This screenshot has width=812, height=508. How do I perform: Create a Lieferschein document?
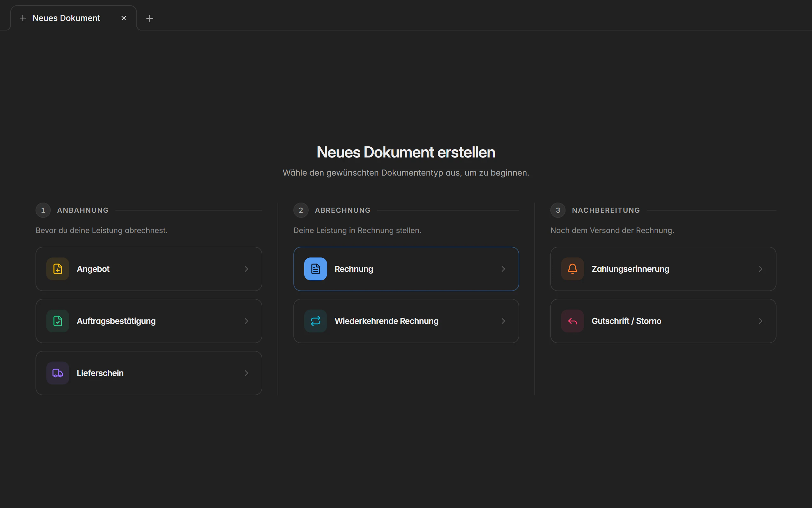coord(149,373)
